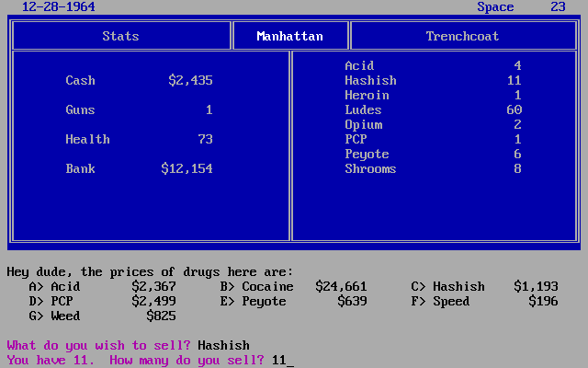The image size is (588, 368).
Task: Select Peyote in the Trenchcoat list
Action: pyautogui.click(x=367, y=154)
